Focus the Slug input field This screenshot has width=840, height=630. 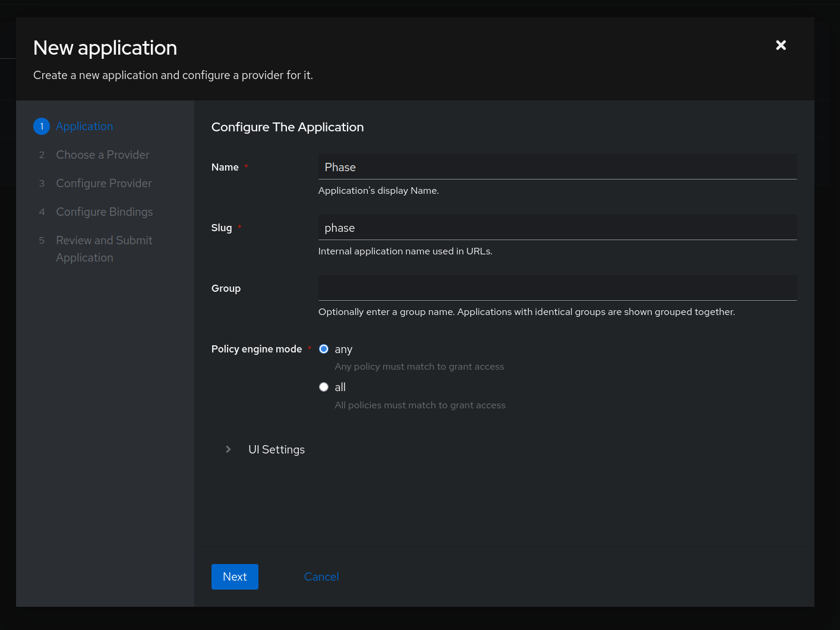coord(557,228)
